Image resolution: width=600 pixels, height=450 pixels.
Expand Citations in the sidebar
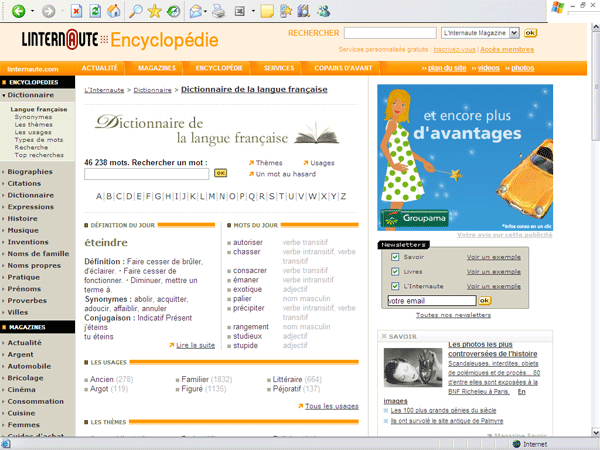[24, 184]
